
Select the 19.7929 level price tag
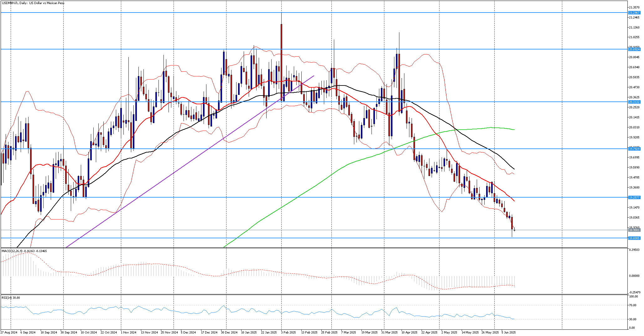tap(634, 149)
